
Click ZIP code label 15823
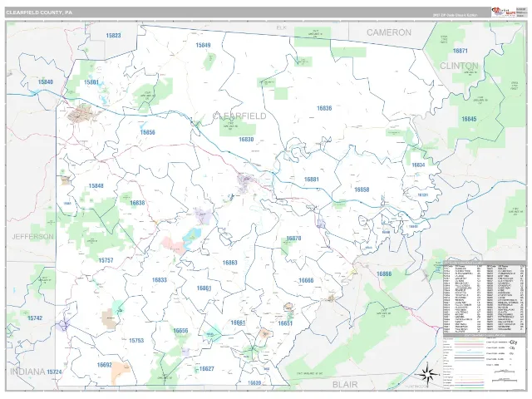[x=113, y=35]
